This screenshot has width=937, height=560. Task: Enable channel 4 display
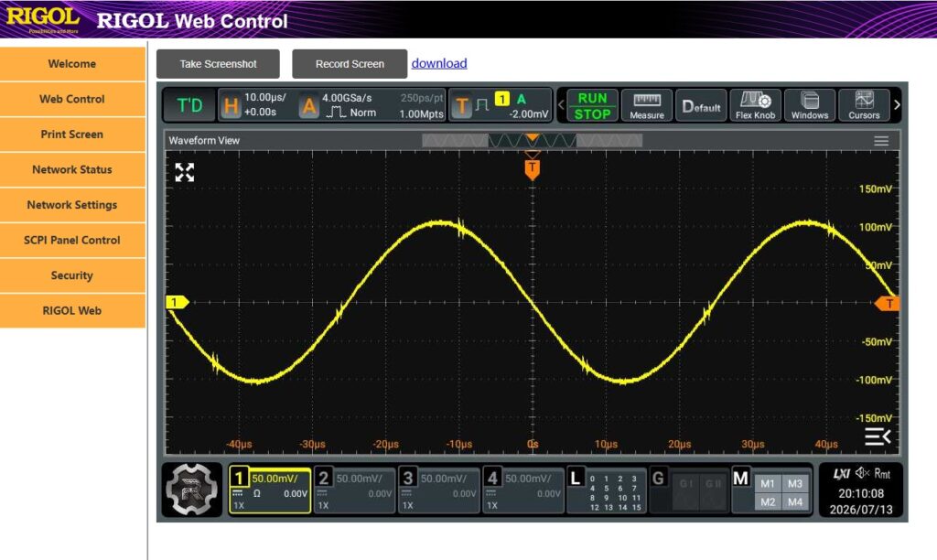click(x=522, y=490)
